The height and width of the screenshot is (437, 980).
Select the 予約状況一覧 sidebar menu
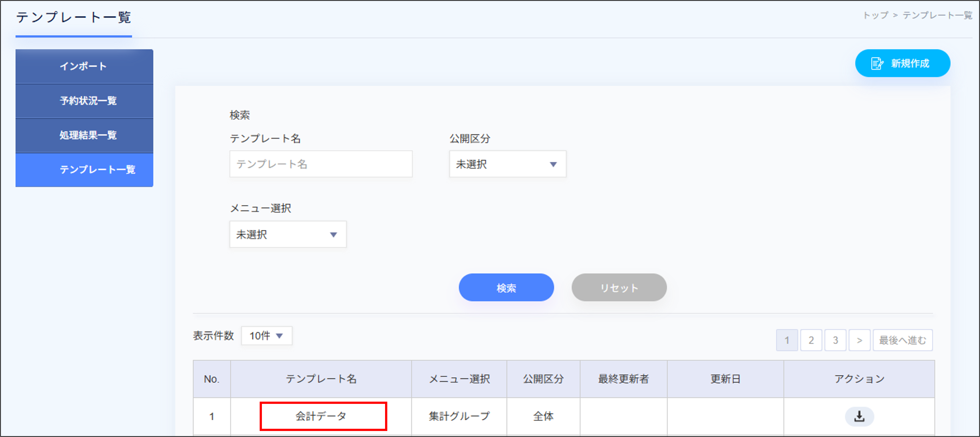[x=84, y=101]
